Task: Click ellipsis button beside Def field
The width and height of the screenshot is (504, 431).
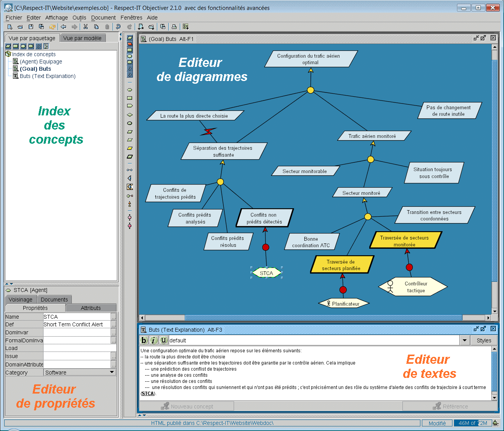Action: point(113,324)
